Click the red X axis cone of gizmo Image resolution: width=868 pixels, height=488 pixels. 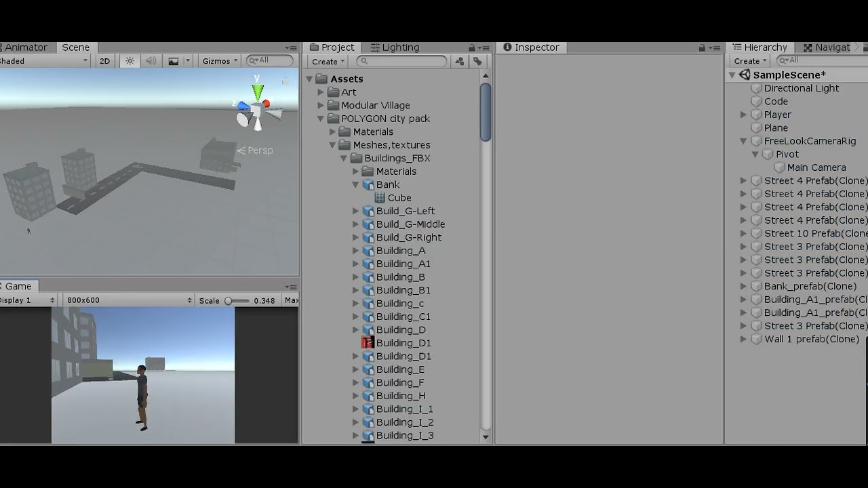pyautogui.click(x=267, y=104)
